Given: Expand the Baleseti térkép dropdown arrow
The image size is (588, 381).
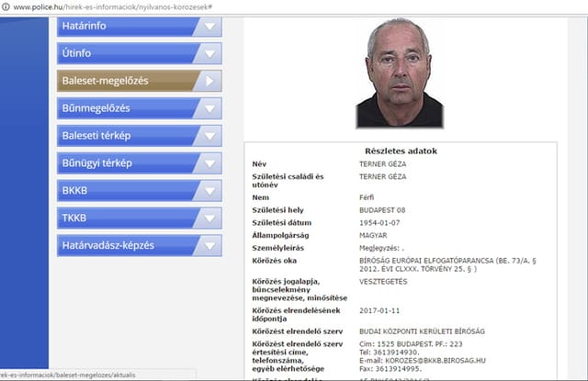Looking at the screenshot, I should [209, 136].
